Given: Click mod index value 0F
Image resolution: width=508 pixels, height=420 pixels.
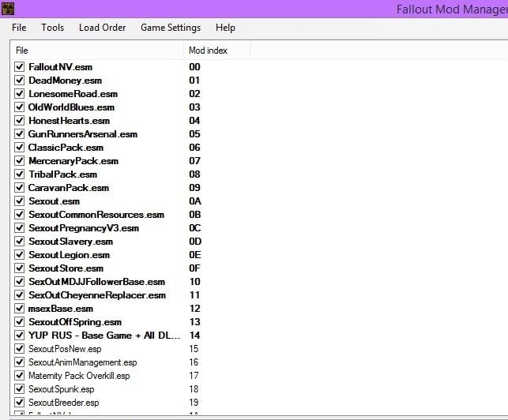Looking at the screenshot, I should pos(194,268).
